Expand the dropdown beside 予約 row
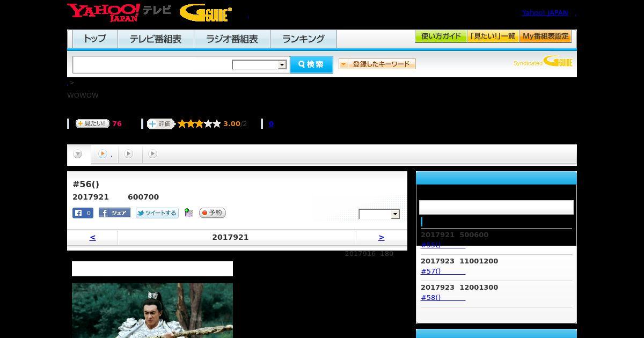This screenshot has width=644, height=338. [x=379, y=214]
